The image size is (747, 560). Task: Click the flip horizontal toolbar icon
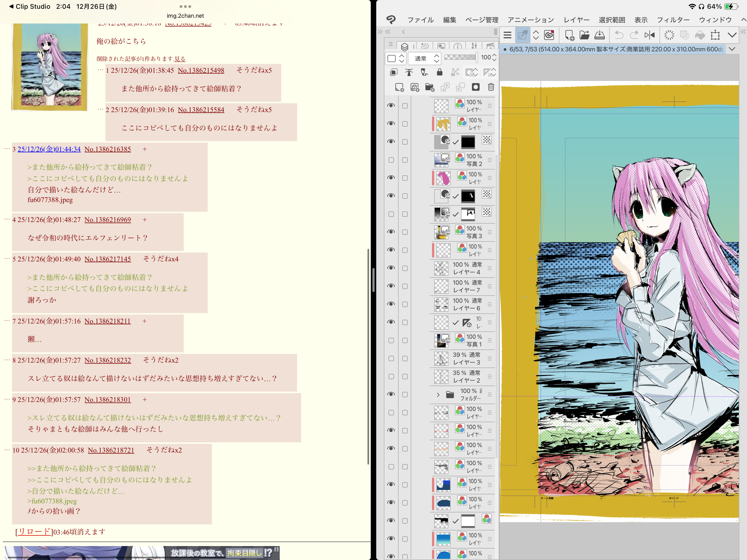pos(649,35)
